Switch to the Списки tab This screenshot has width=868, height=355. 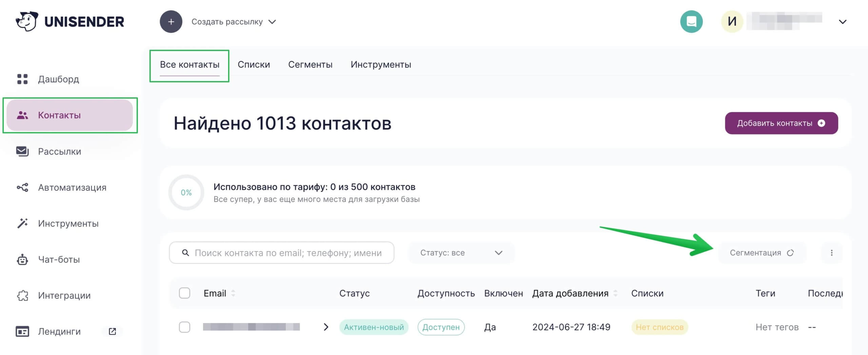[x=254, y=64]
